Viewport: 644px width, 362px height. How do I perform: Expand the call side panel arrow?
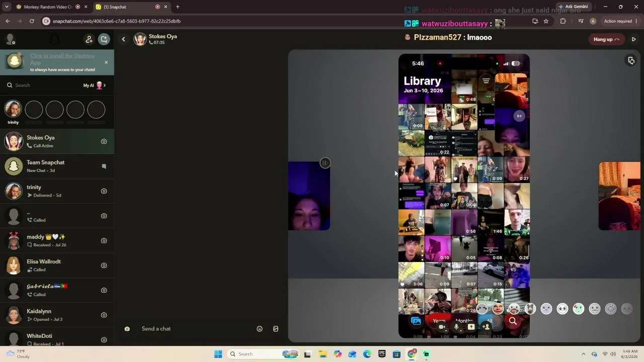point(633,39)
